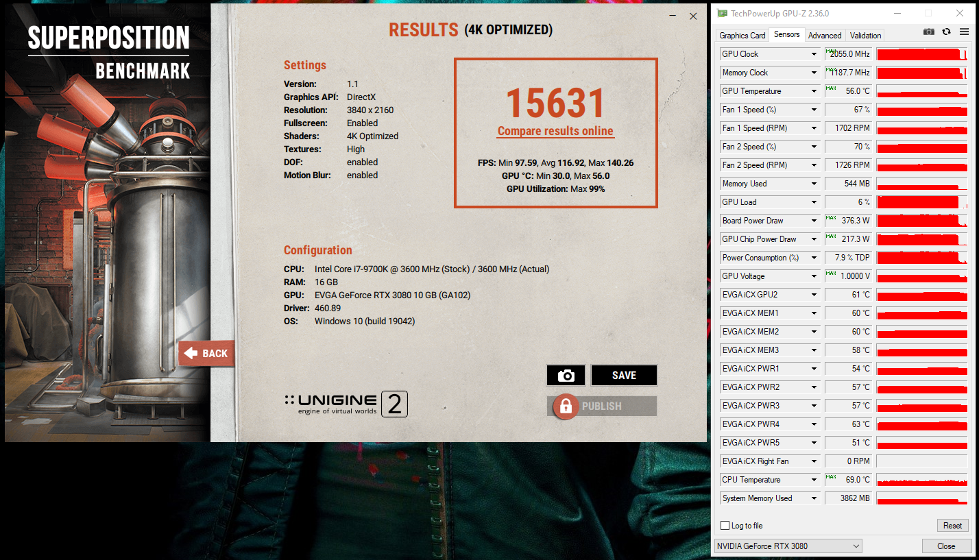Image resolution: width=979 pixels, height=560 pixels.
Task: Switch to the Graphics Card tab
Action: pos(742,36)
